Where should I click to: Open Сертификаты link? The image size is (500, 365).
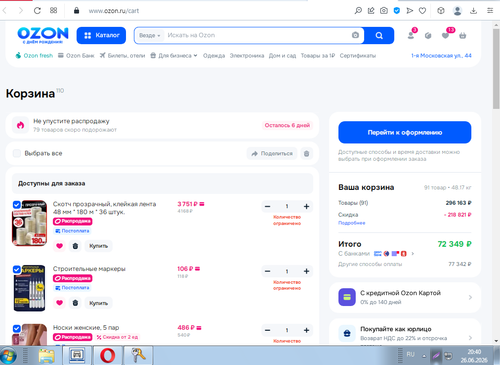coord(358,56)
